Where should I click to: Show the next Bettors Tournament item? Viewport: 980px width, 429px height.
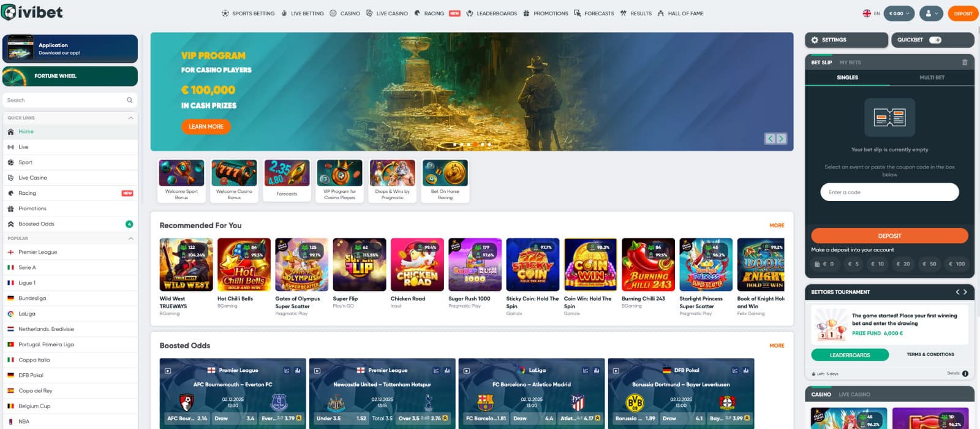tap(965, 292)
